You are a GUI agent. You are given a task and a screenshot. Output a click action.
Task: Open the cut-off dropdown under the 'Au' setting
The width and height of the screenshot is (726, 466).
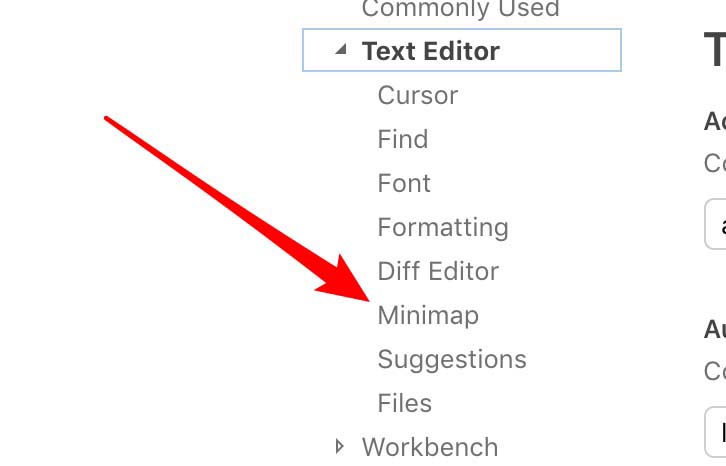(x=716, y=430)
